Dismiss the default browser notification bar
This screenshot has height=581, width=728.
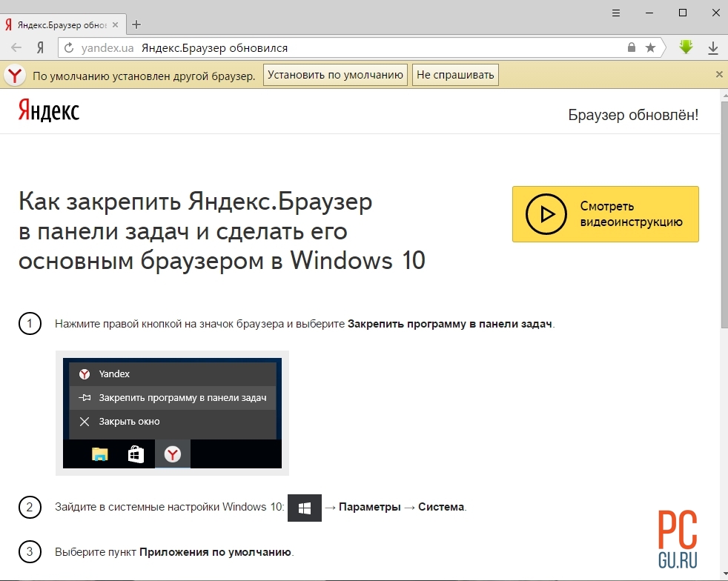[x=719, y=74]
